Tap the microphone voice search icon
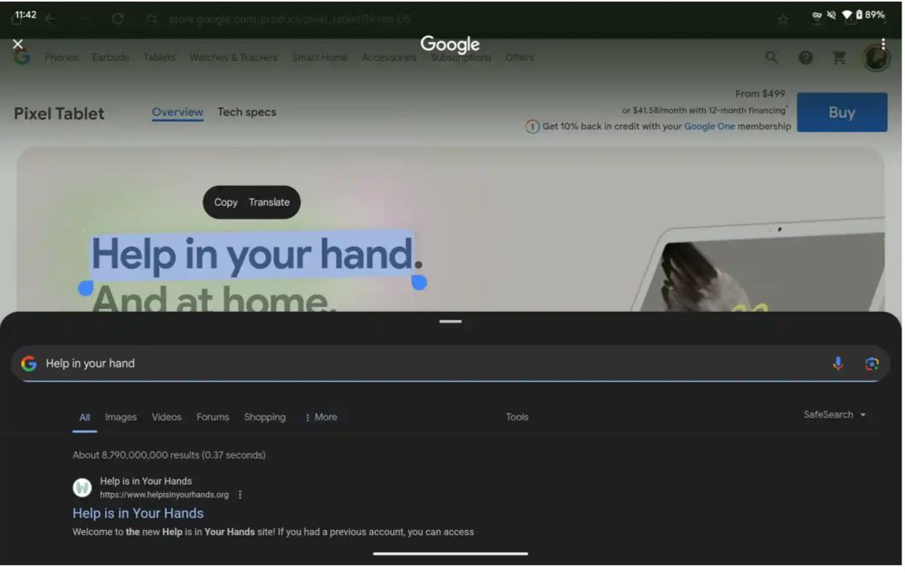The height and width of the screenshot is (588, 905). [838, 364]
